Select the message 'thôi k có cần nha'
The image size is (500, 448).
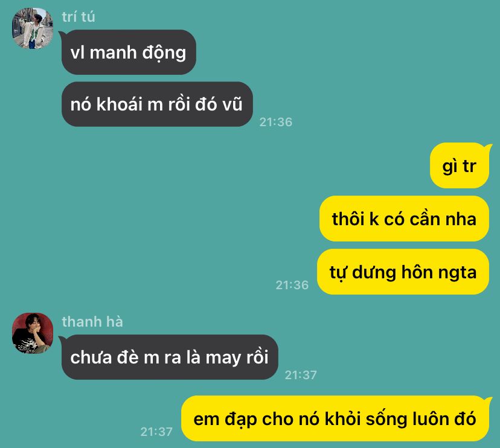pyautogui.click(x=404, y=219)
